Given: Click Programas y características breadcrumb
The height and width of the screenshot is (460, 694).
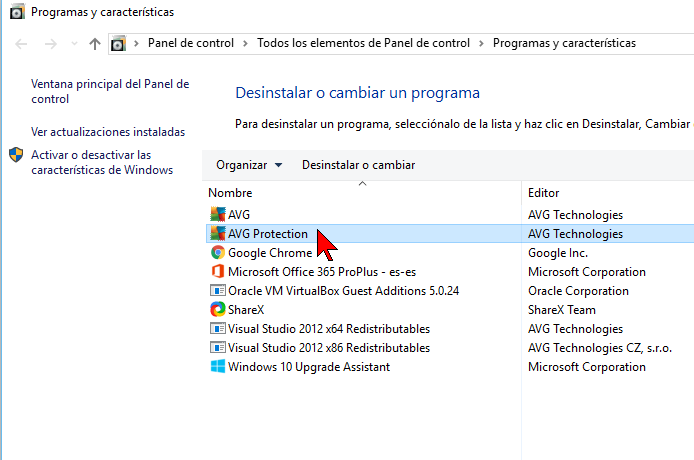Looking at the screenshot, I should [564, 43].
